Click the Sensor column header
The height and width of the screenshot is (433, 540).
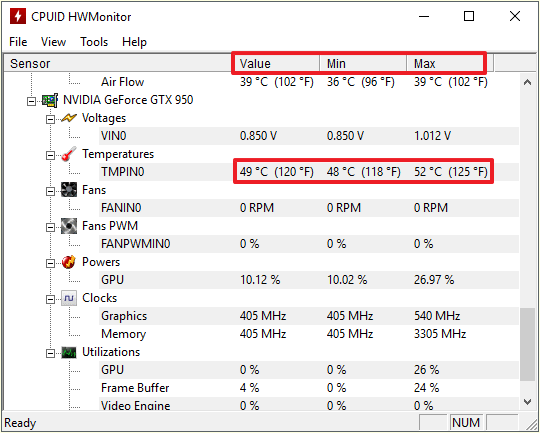[x=119, y=63]
